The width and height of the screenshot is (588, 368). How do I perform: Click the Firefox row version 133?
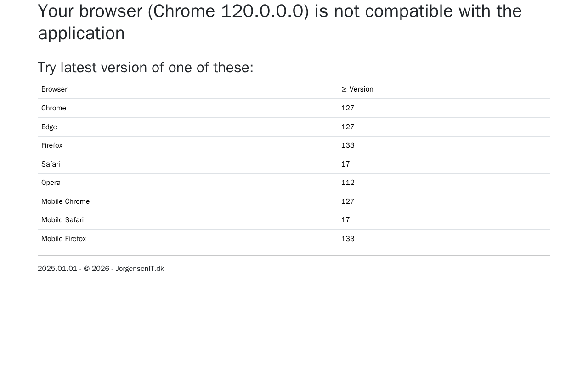[x=348, y=145]
